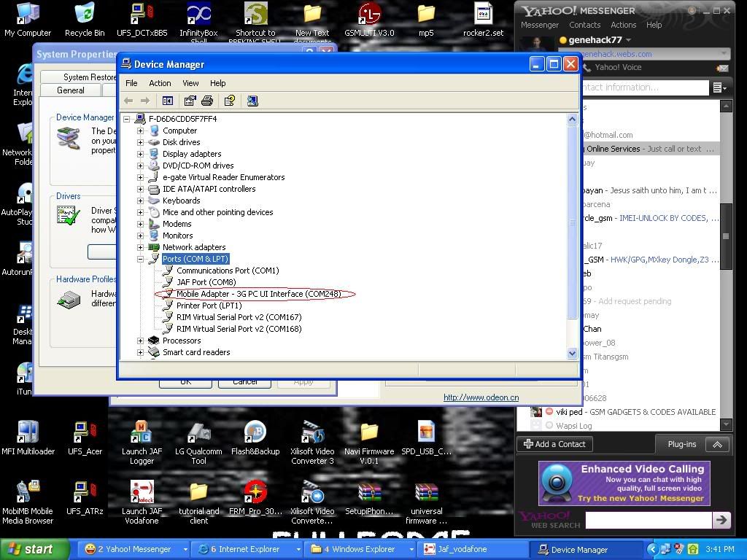Click Scan for hardware changes toolbar icon
The image size is (747, 560).
[252, 101]
